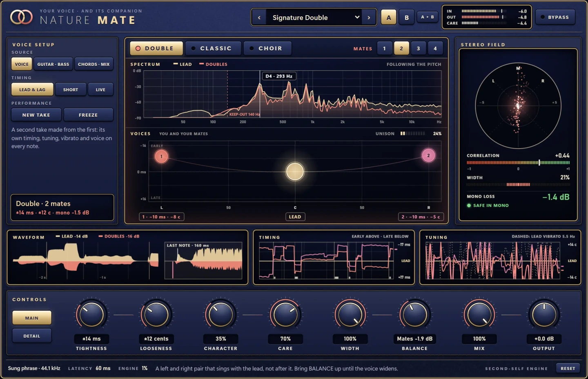Select mate 2 node in voices field
Viewport: 588px width, 379px height.
pyautogui.click(x=428, y=155)
